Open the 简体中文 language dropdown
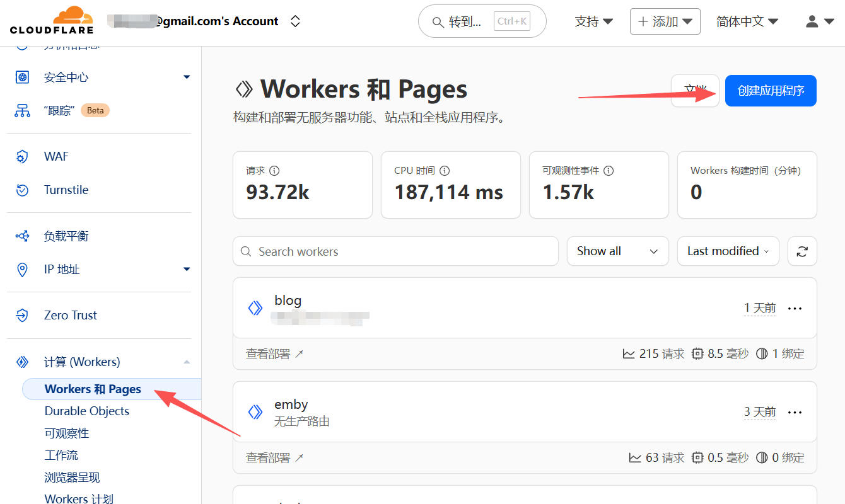The height and width of the screenshot is (504, 845). [x=747, y=21]
